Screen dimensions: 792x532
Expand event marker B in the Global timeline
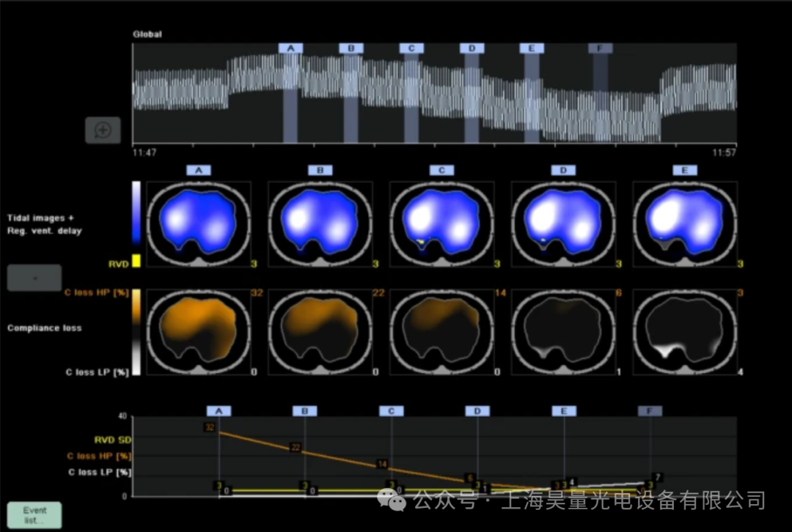[x=351, y=48]
